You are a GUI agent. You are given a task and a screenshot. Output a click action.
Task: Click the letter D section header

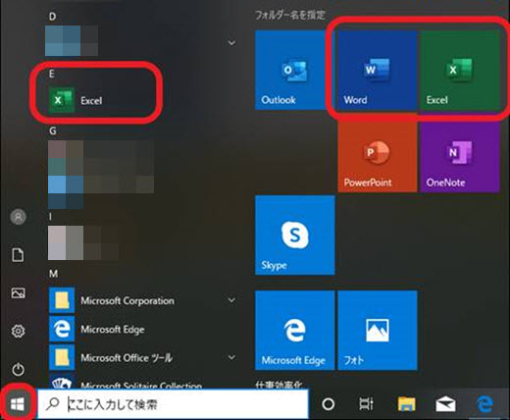[x=52, y=16]
